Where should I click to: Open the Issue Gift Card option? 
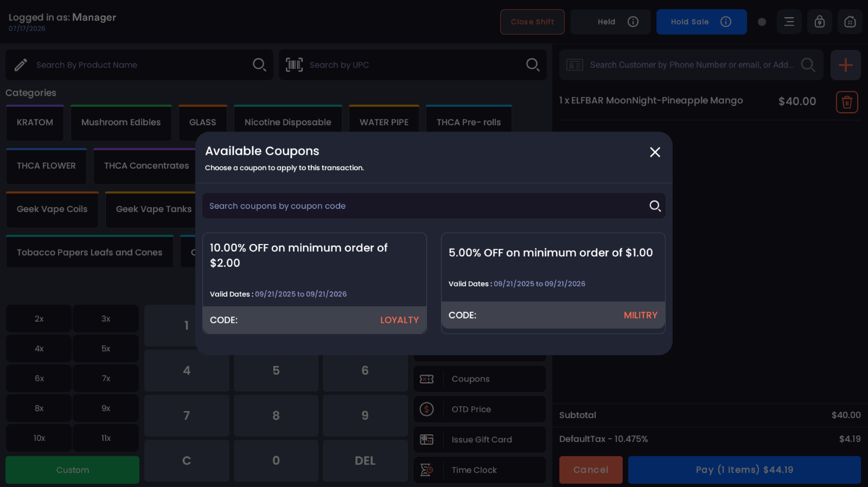(x=480, y=440)
